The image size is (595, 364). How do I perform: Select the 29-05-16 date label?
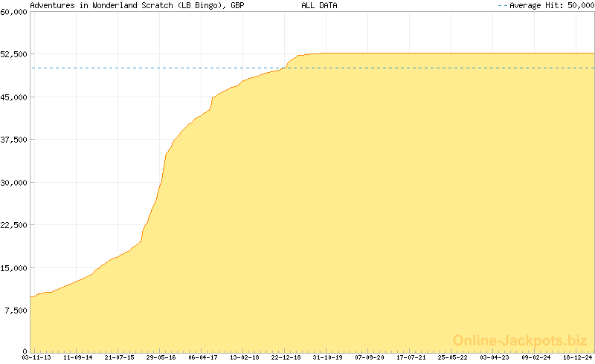pos(161,357)
